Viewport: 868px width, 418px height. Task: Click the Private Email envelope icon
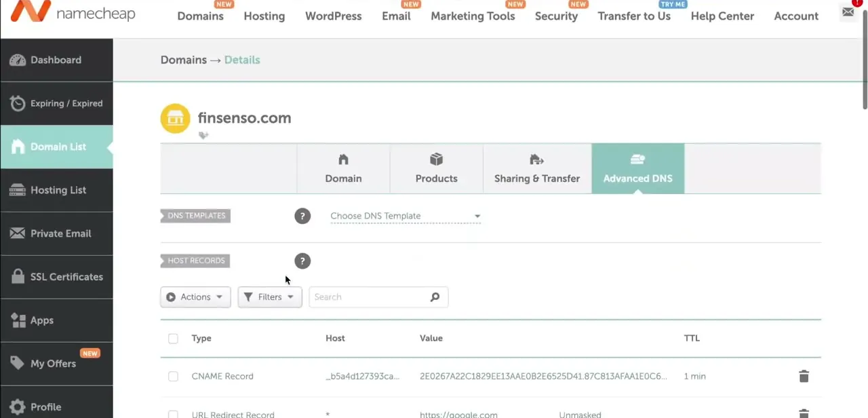[18, 233]
